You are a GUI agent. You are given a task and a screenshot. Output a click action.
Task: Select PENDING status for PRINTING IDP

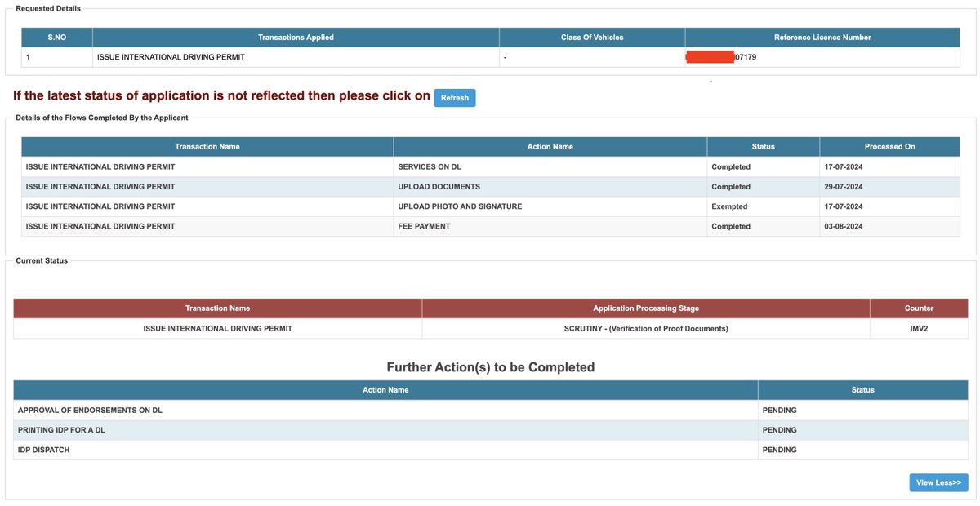(x=862, y=430)
